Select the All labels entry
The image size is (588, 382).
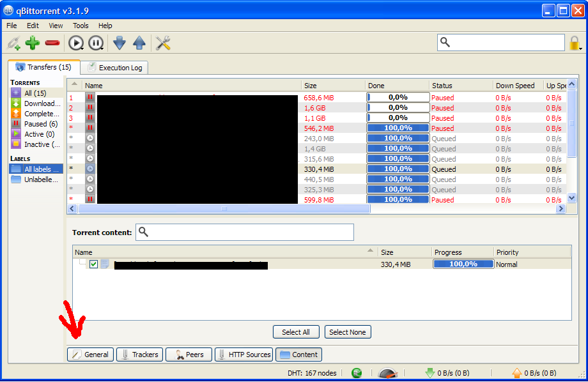36,169
